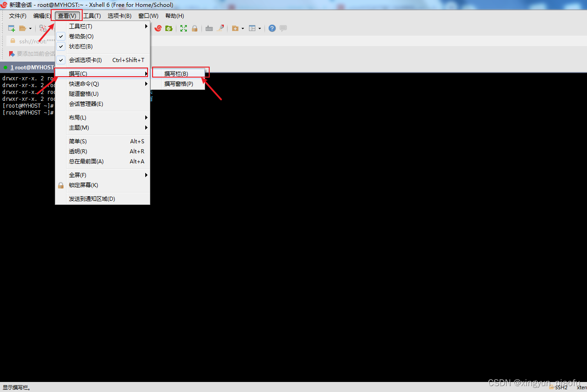The image size is (587, 392).
Task: Click the folder with plus toolbar icon
Action: click(x=235, y=28)
